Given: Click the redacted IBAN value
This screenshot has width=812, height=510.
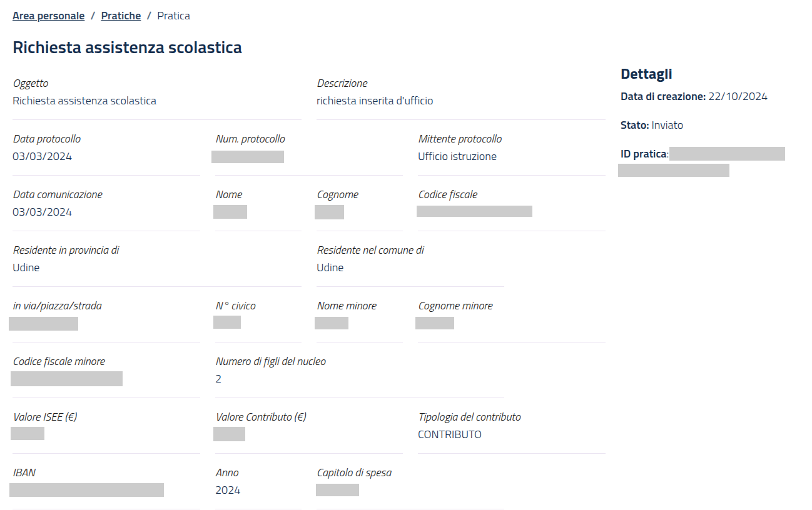Looking at the screenshot, I should (86, 490).
